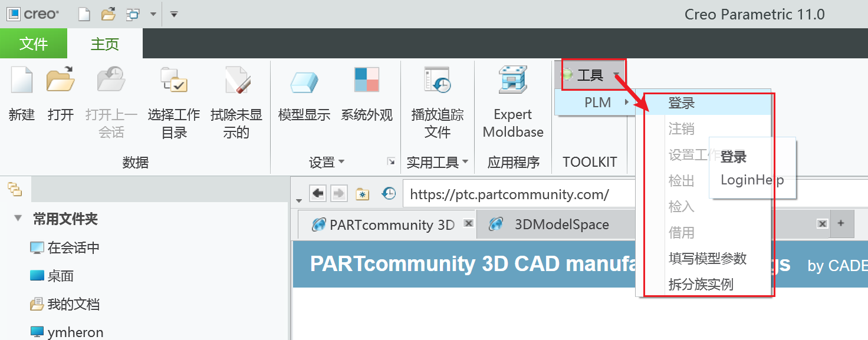Close the rightmost browser tab

822,223
